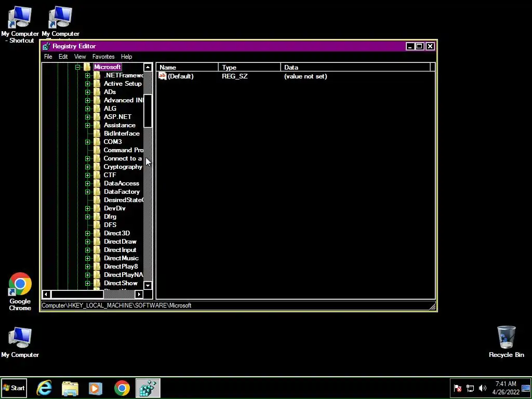This screenshot has height=399, width=532.
Task: Click the volume speaker tray icon
Action: [x=483, y=388]
